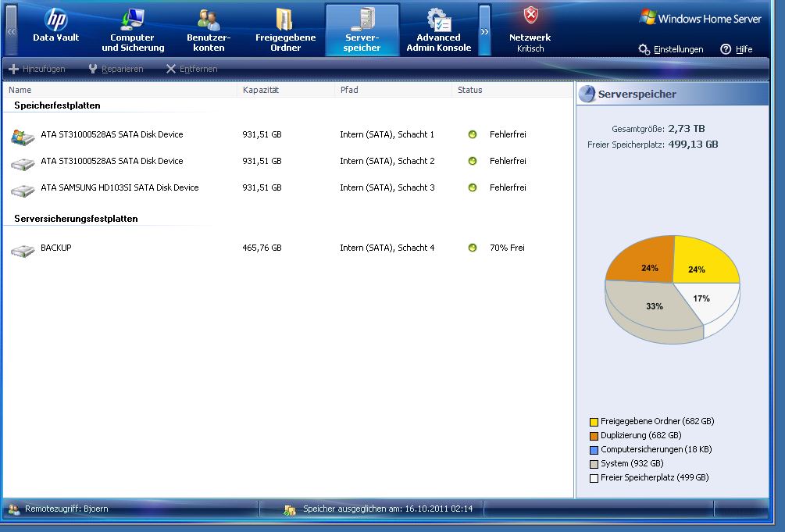The image size is (785, 532).
Task: Open the Benutzerkonten tab
Action: tap(209, 29)
